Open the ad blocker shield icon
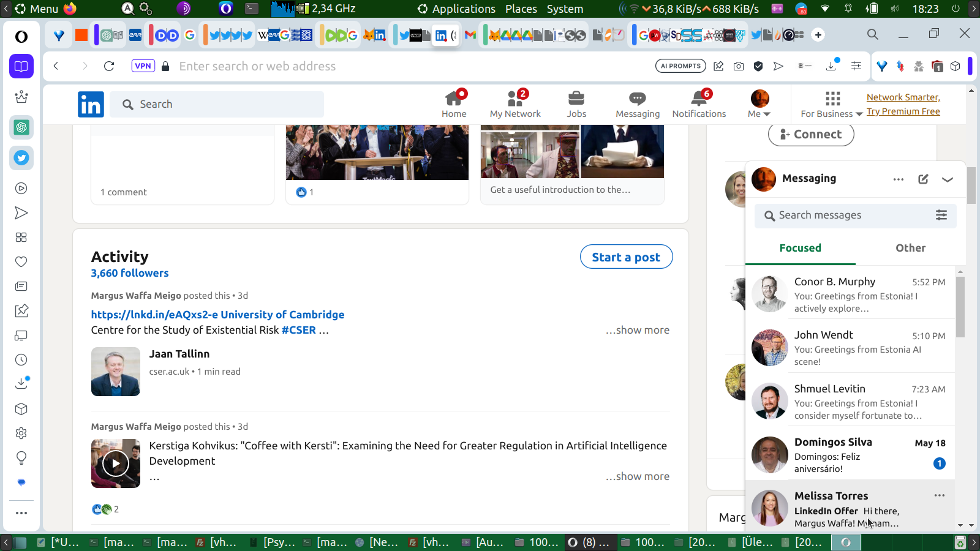The image size is (980, 551). [758, 66]
